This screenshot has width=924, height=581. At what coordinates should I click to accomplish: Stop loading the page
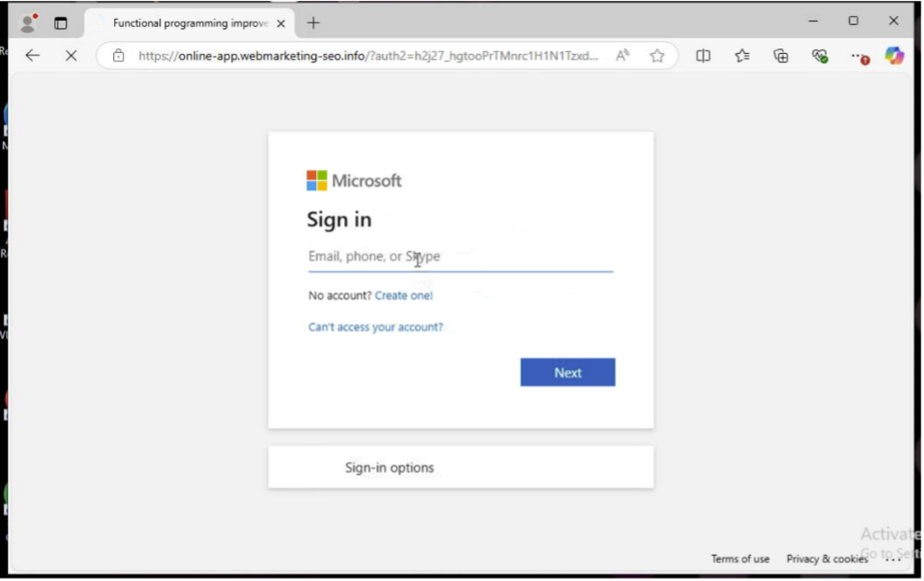coord(71,56)
